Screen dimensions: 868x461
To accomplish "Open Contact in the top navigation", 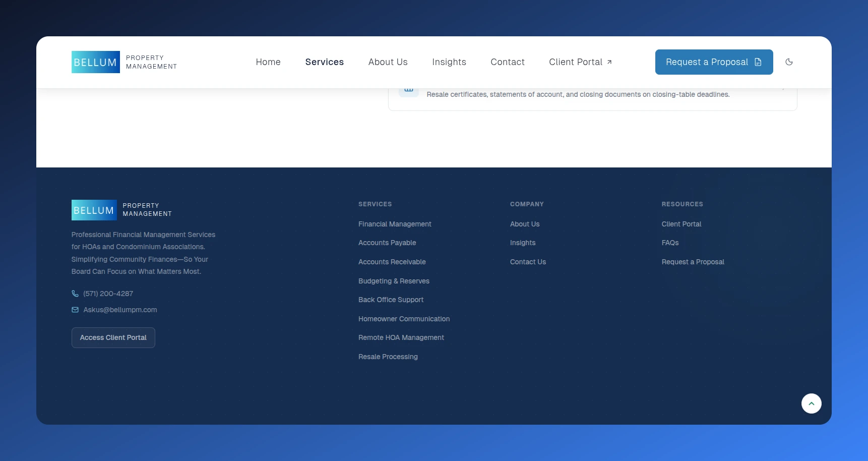I will 508,62.
